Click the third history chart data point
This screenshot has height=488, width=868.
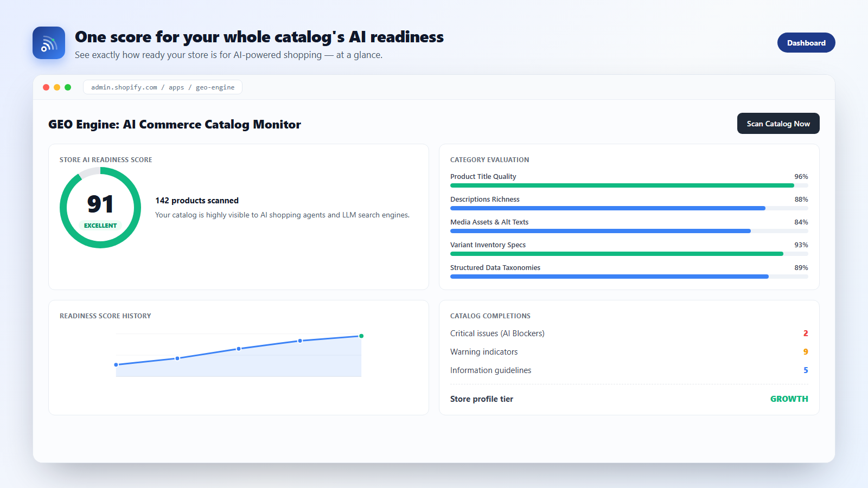[x=239, y=349]
